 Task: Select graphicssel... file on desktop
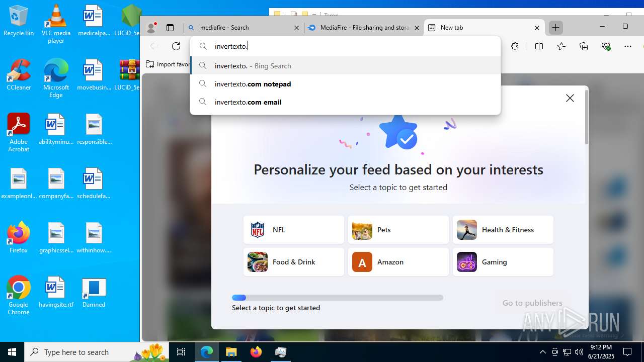(56, 238)
